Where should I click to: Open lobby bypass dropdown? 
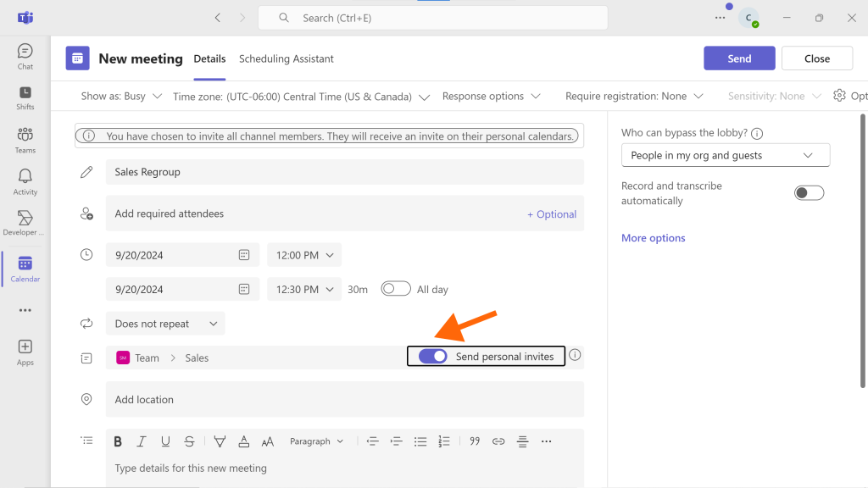tap(726, 156)
